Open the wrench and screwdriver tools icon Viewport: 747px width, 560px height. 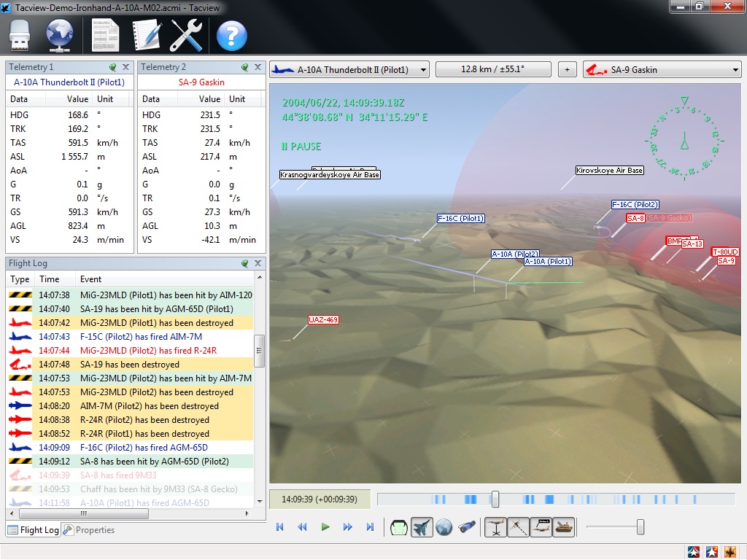click(x=186, y=34)
